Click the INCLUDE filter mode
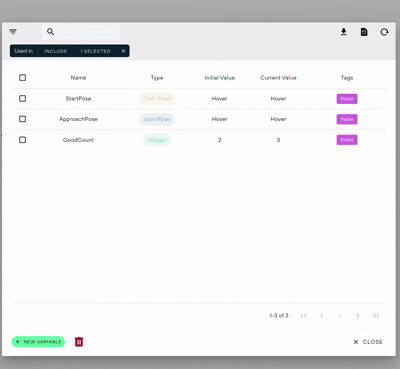The image size is (400, 369). click(x=56, y=51)
